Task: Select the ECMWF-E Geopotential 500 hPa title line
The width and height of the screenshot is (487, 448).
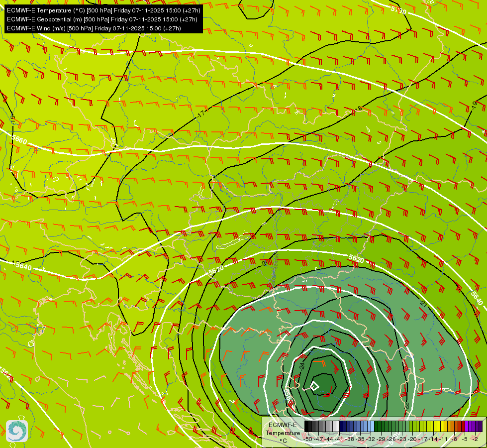Action: 102,19
